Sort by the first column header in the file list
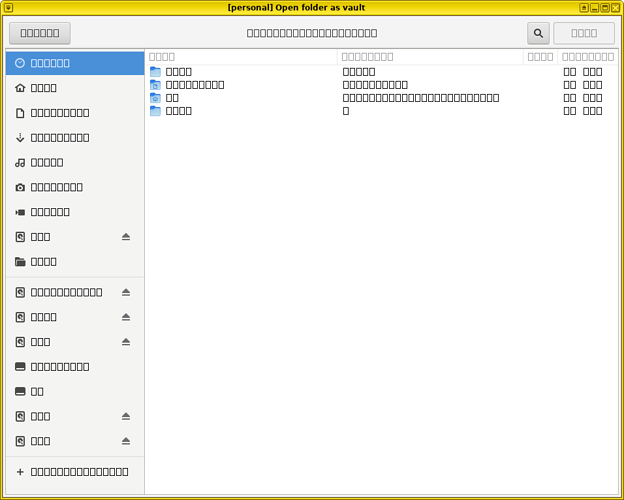 [242, 57]
